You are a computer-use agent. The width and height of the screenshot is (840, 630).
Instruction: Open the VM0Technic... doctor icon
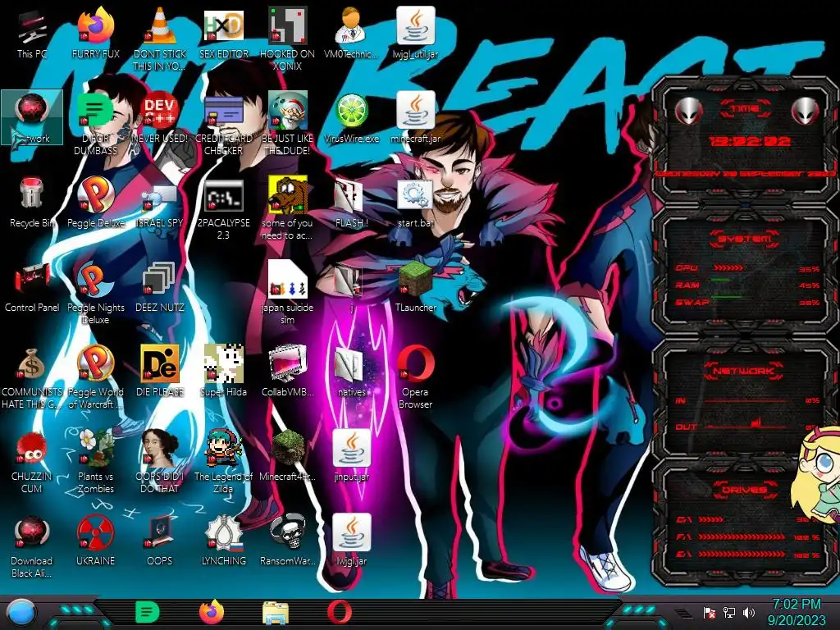pyautogui.click(x=351, y=33)
